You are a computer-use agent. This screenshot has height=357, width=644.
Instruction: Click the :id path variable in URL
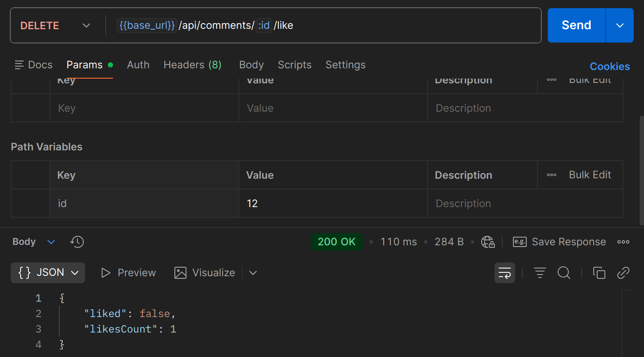(264, 25)
